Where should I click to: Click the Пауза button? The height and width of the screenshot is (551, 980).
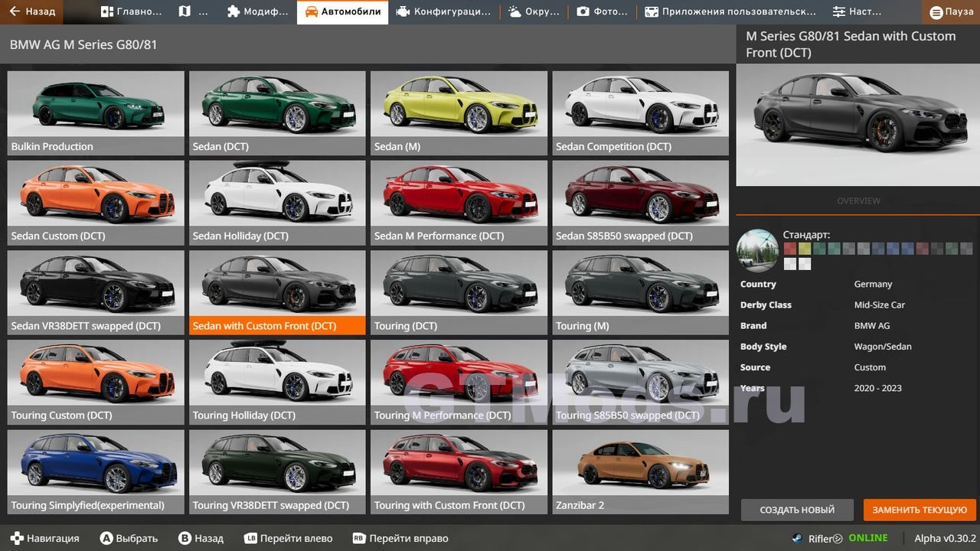[952, 12]
